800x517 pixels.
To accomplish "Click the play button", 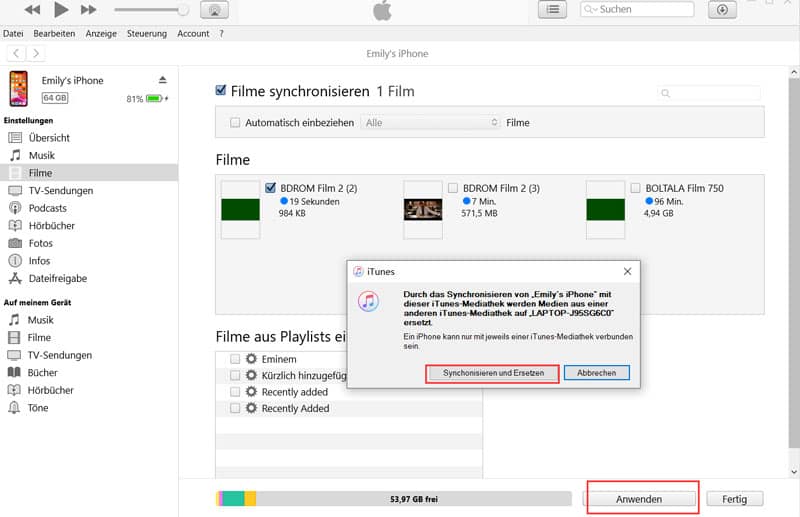I will click(61, 9).
